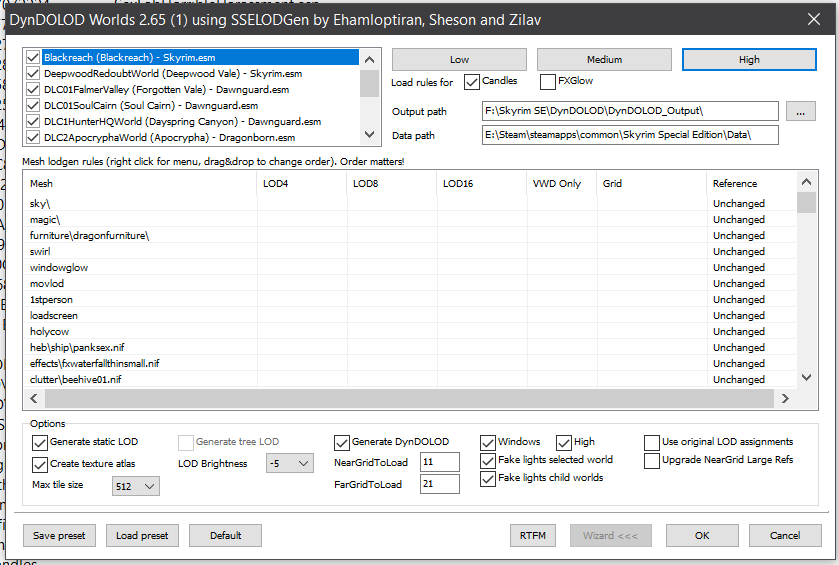Viewport: 839px width, 565px height.
Task: Open the Max tile size dropdown
Action: click(135, 486)
